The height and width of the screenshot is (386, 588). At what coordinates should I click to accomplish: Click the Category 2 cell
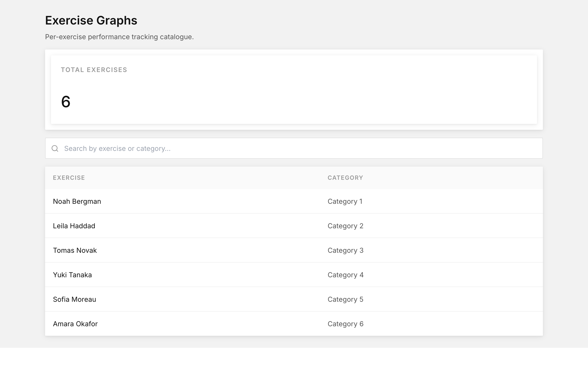coord(345,226)
